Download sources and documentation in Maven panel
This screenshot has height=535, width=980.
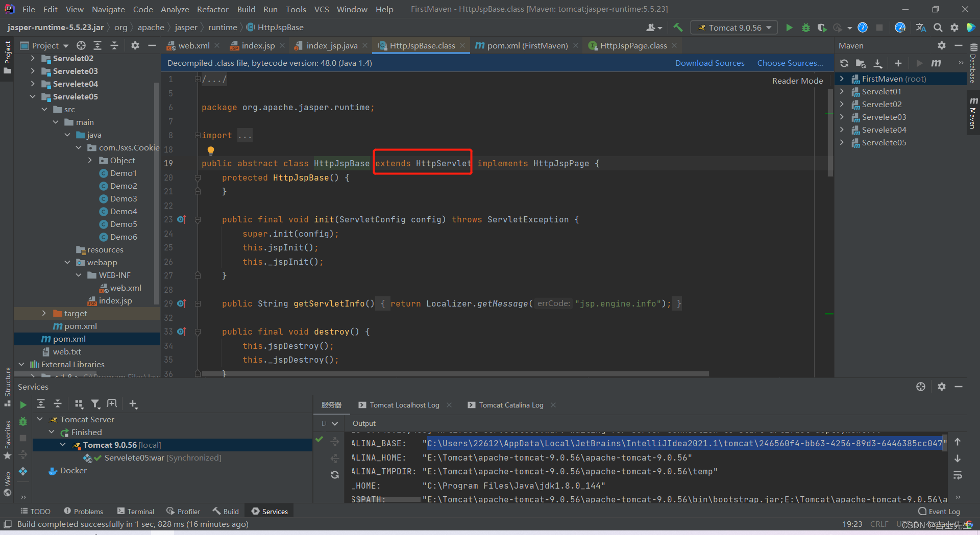pos(878,63)
